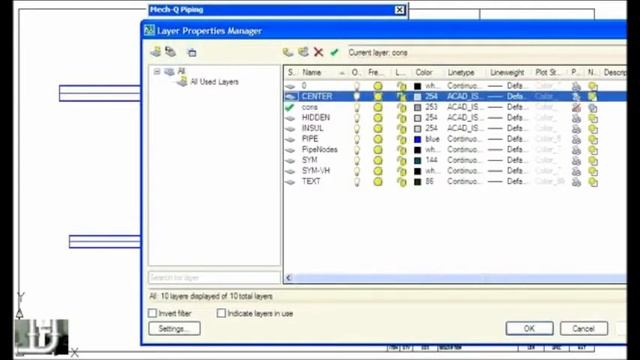Click lock icon for SYM-VH layer

click(402, 171)
